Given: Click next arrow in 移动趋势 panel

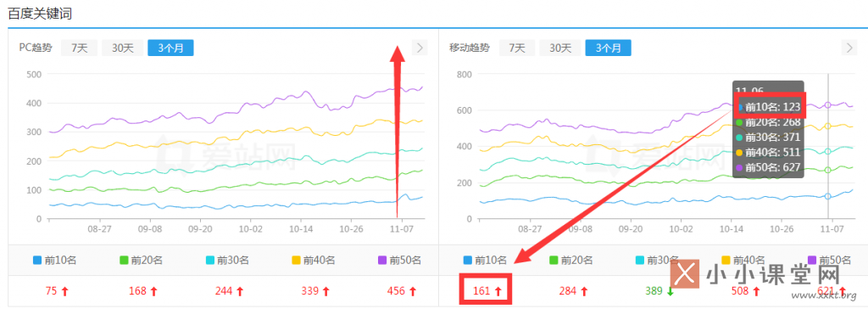Looking at the screenshot, I should 849,48.
